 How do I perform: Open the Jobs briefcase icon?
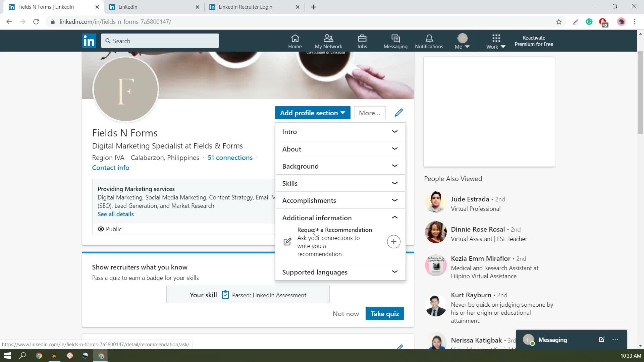coord(362,38)
